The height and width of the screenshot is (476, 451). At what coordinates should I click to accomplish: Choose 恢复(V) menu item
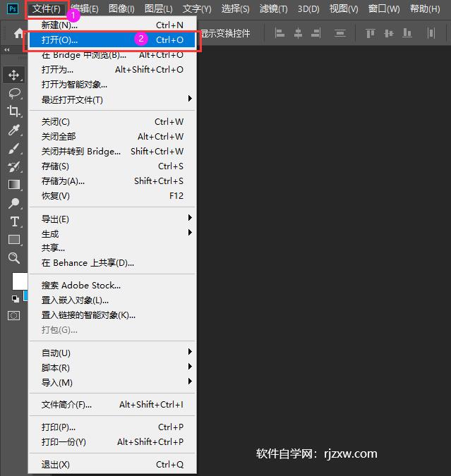tap(112, 196)
